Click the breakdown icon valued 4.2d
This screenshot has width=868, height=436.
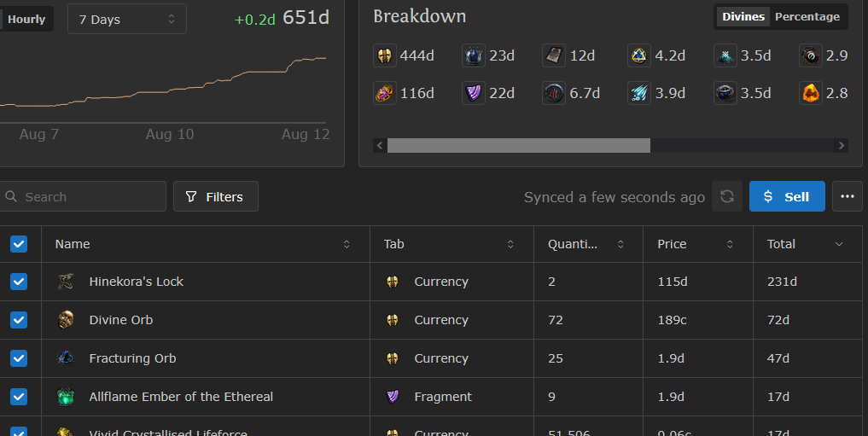tap(638, 55)
